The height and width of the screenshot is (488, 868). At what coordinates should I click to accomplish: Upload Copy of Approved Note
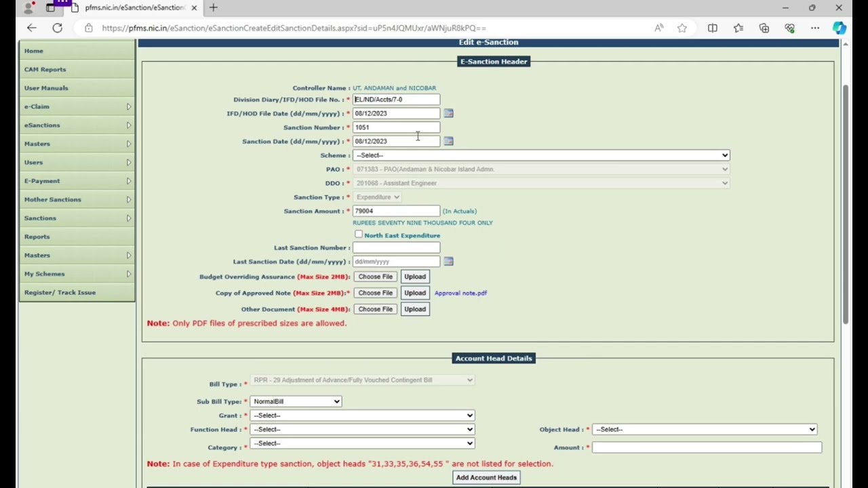(415, 293)
